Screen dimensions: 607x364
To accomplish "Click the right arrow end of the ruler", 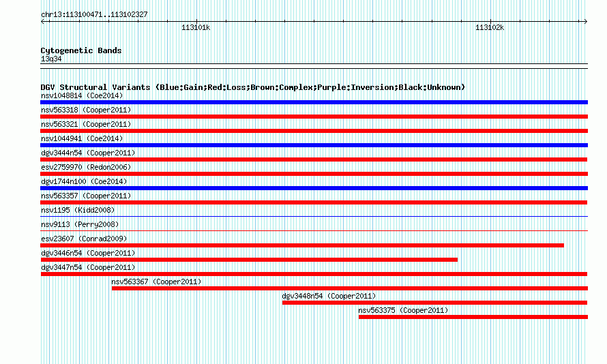I will coord(585,22).
